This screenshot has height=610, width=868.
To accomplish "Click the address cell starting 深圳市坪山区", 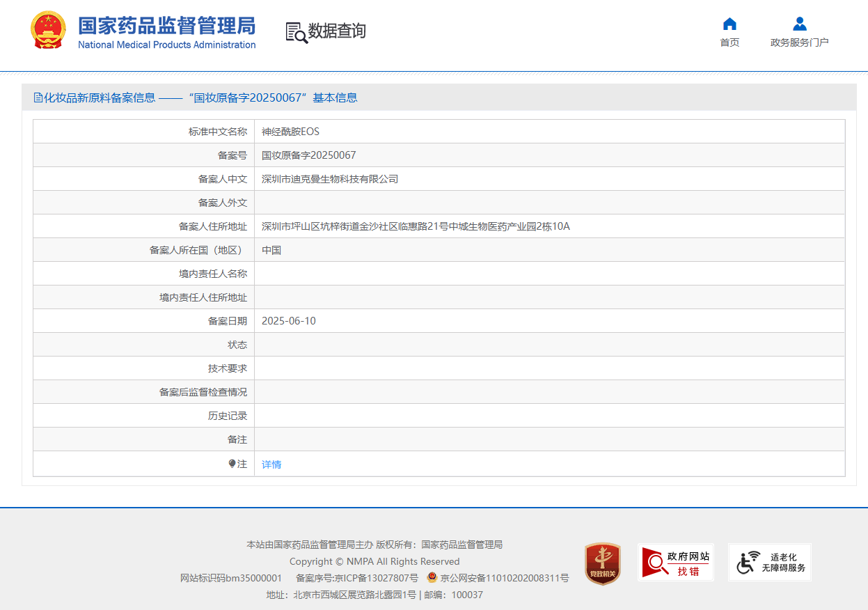I will click(x=416, y=226).
